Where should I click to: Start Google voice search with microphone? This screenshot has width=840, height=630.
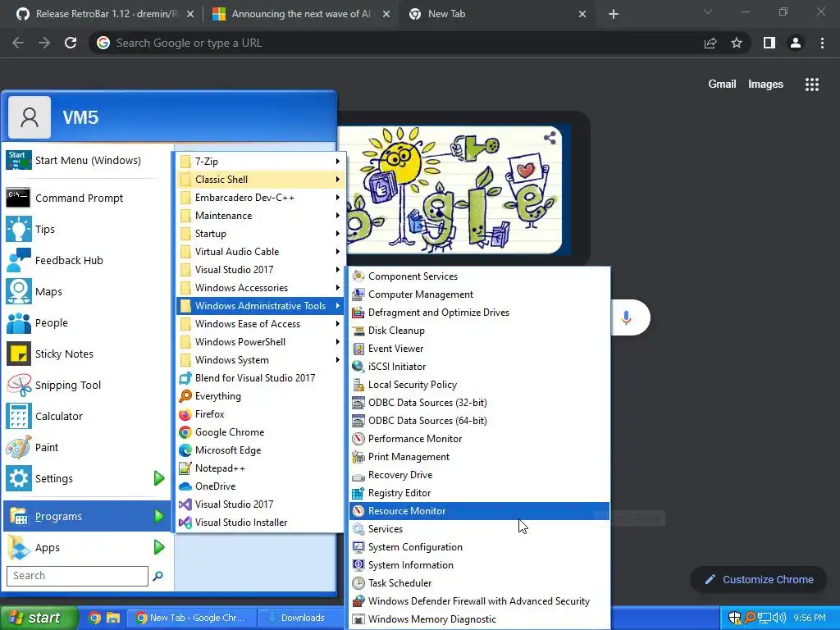tap(626, 317)
